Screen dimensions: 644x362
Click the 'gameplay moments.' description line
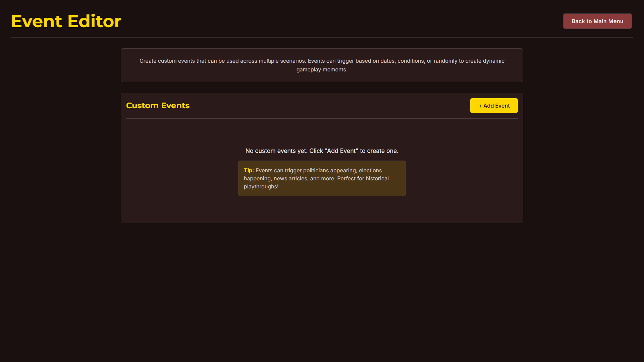[x=322, y=70]
